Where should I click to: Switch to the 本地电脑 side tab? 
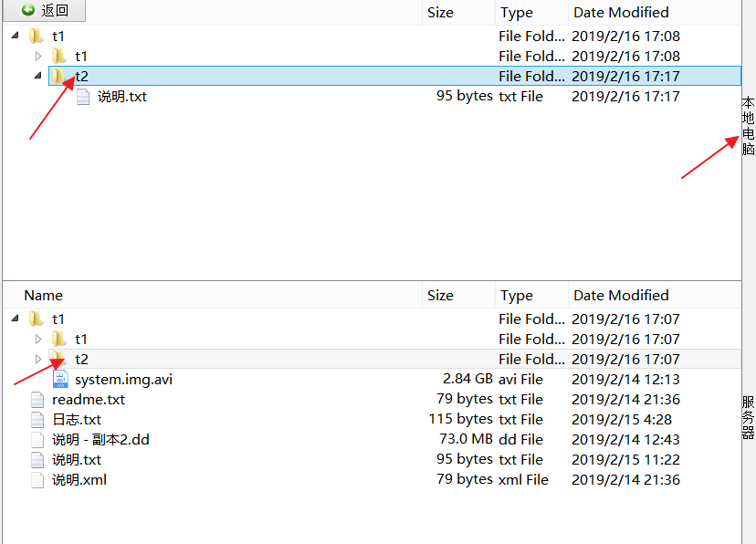749,126
